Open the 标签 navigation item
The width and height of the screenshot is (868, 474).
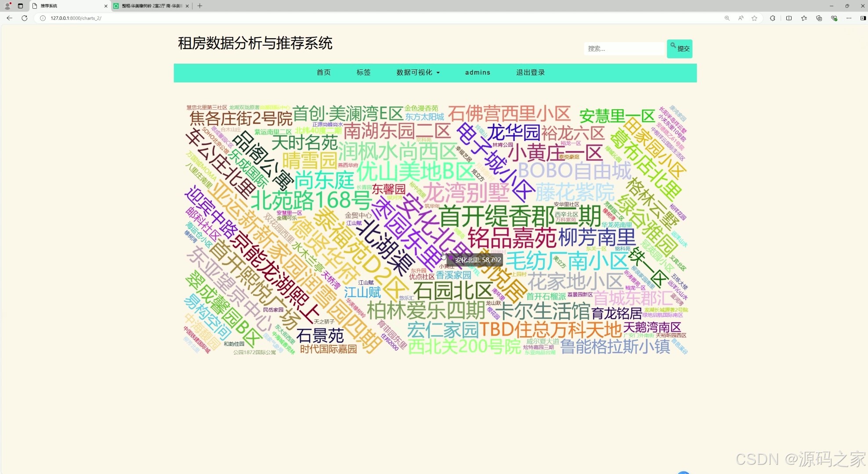363,72
